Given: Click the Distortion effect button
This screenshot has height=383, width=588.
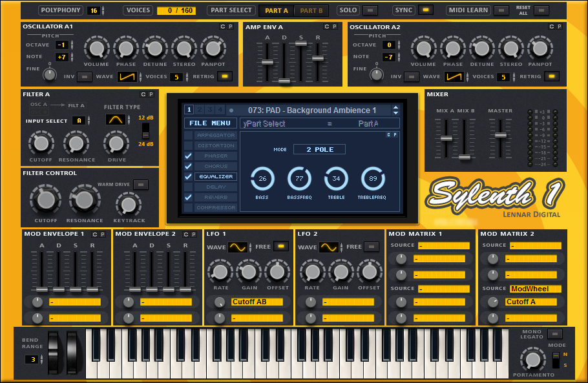Looking at the screenshot, I should point(216,145).
